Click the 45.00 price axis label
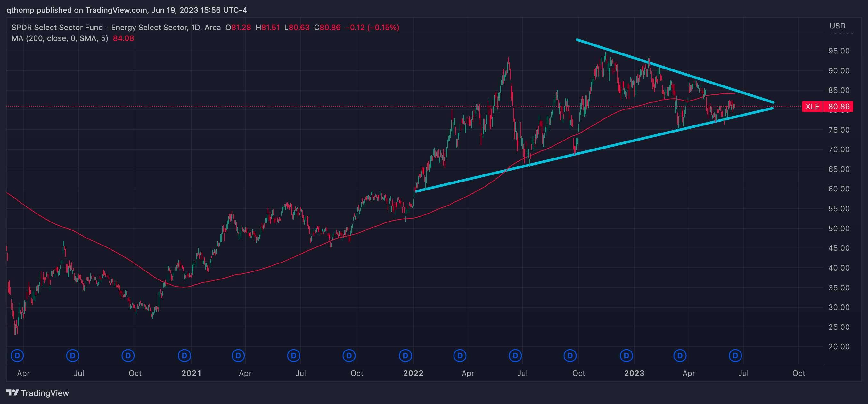Image resolution: width=868 pixels, height=404 pixels. coord(839,248)
